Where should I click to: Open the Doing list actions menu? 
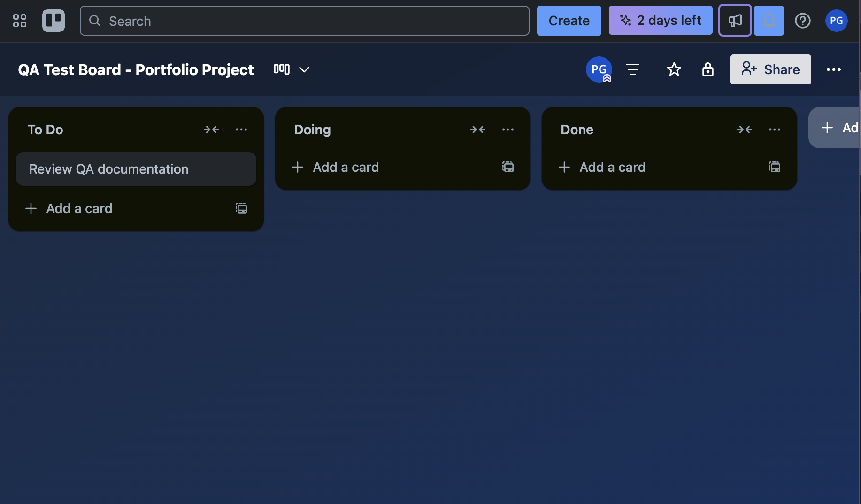coord(508,130)
